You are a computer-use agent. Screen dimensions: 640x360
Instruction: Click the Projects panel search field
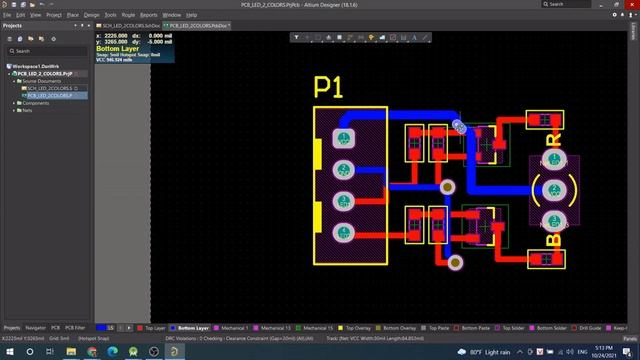47,51
